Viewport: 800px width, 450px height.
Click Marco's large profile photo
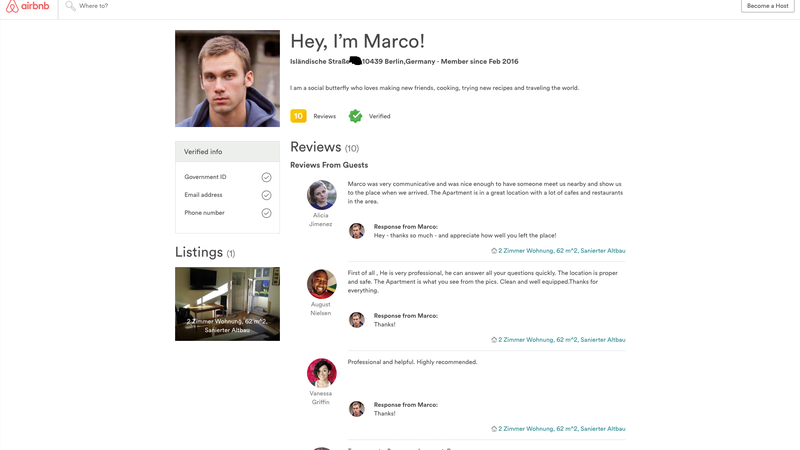click(x=227, y=78)
